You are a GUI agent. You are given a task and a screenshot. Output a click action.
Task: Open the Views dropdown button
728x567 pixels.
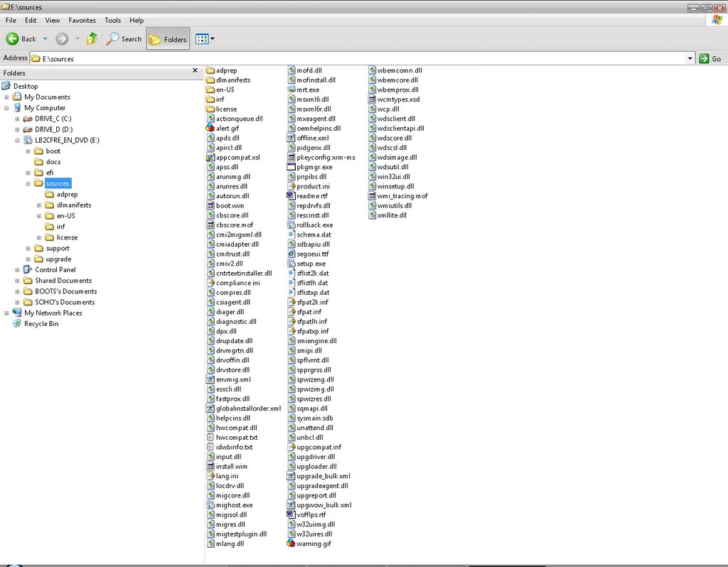pos(205,39)
